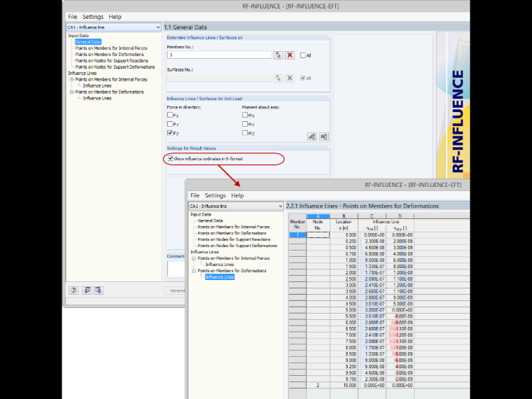Select General Data in front window tree
This screenshot has width=532, height=399.
211,220
